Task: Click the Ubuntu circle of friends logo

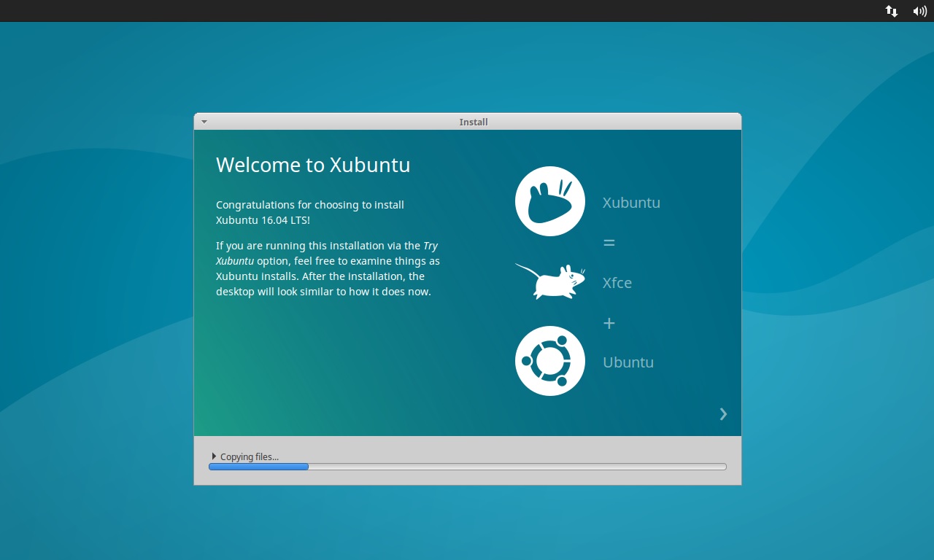Action: click(550, 361)
